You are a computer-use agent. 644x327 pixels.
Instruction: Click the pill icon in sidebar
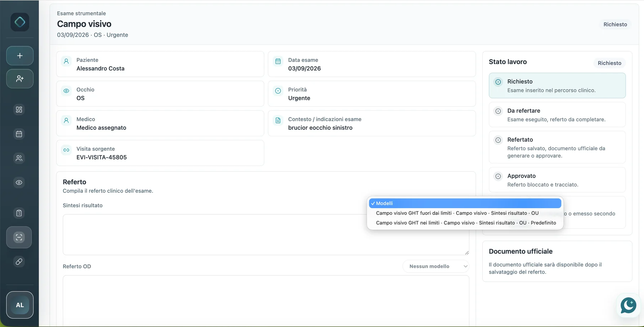click(x=19, y=262)
